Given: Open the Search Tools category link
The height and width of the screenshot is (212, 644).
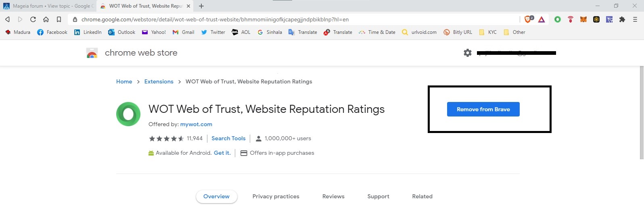Looking at the screenshot, I should (228, 138).
